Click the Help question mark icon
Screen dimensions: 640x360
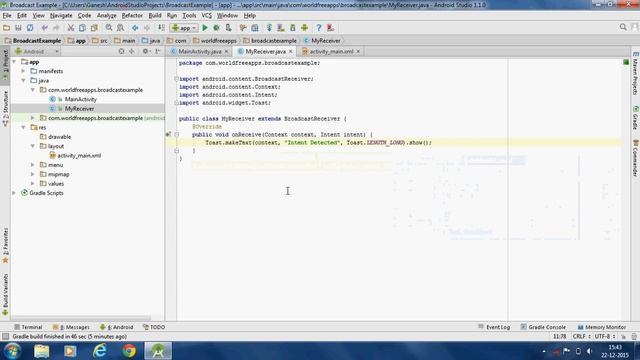point(319,28)
